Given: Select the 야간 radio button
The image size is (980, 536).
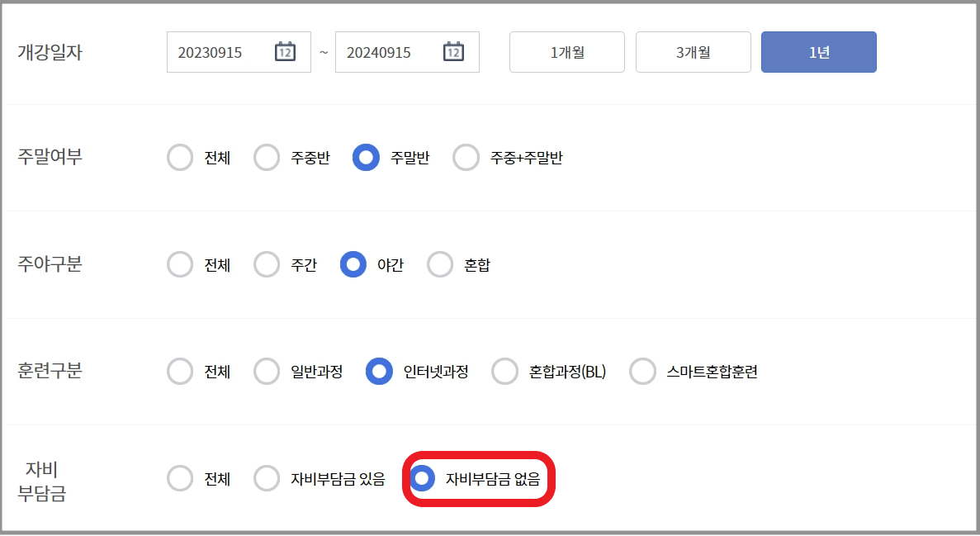Looking at the screenshot, I should 353,264.
